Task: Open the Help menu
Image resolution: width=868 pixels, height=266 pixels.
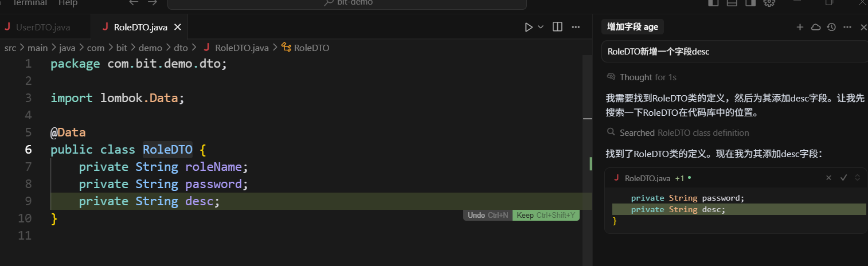Action: click(68, 3)
